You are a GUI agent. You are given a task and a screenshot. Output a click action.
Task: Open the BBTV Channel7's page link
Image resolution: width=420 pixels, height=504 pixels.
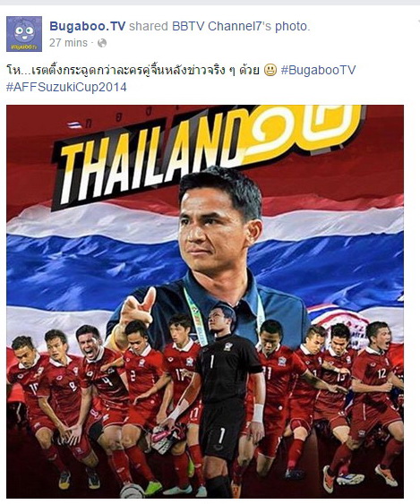click(x=222, y=26)
